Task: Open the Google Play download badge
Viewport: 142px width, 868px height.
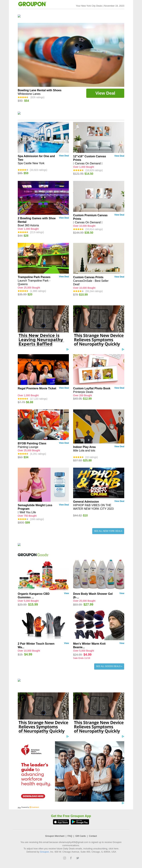Action: (80, 822)
